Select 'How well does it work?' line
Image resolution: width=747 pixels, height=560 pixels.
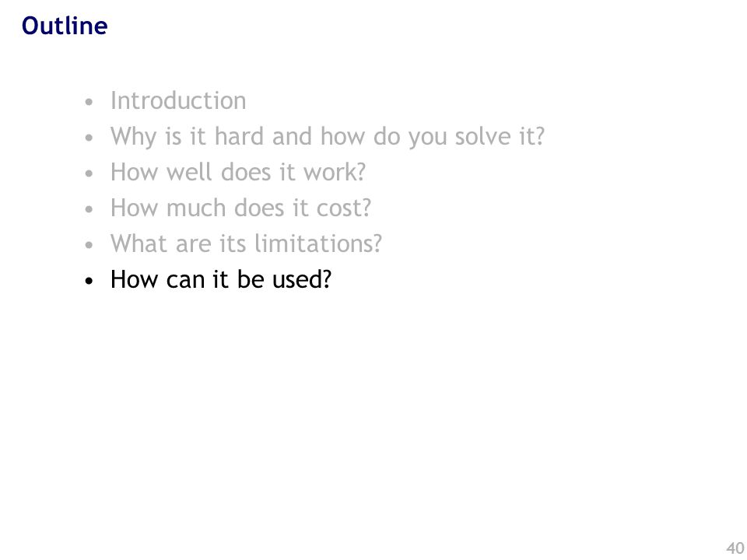238,172
